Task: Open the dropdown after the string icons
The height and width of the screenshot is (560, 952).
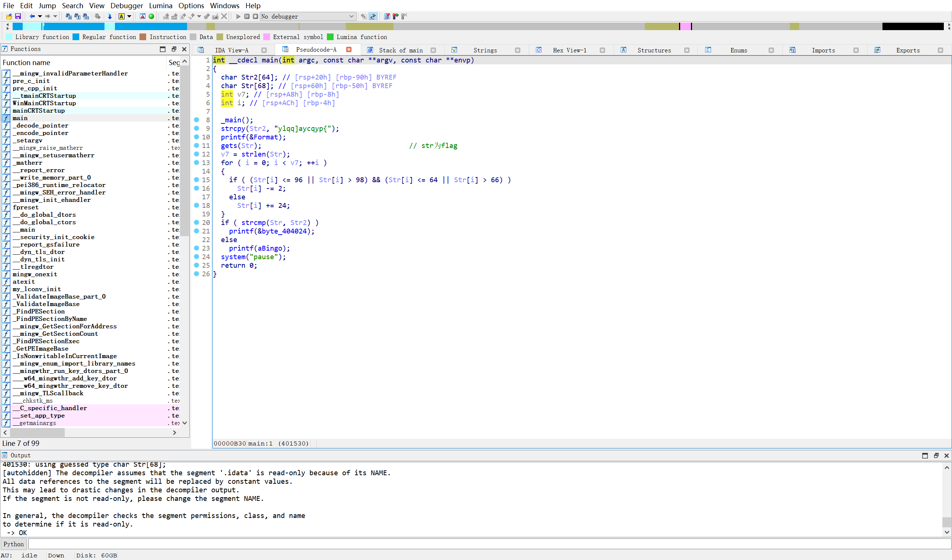Action: tap(199, 16)
